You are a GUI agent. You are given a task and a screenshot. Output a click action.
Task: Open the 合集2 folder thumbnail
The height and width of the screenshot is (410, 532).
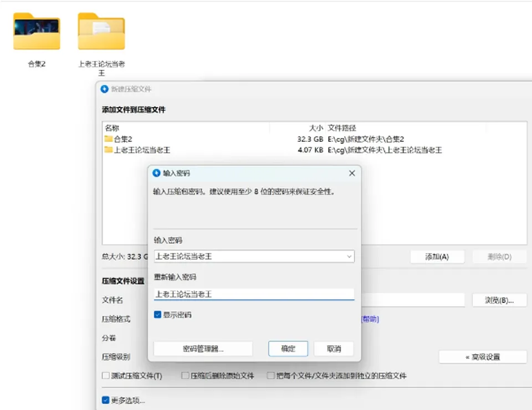(x=37, y=32)
